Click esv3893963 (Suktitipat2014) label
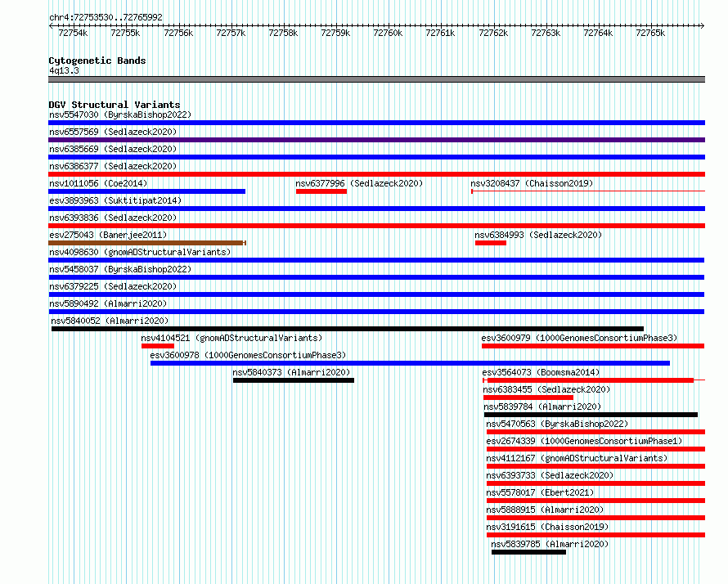 click(115, 200)
